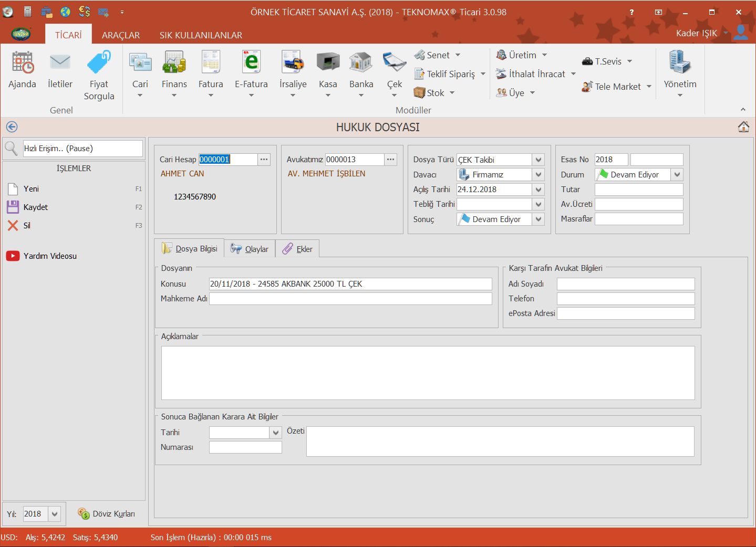Viewport: 756px width, 547px height.
Task: Open Fiyat Sorgula price tag
Action: tap(99, 63)
